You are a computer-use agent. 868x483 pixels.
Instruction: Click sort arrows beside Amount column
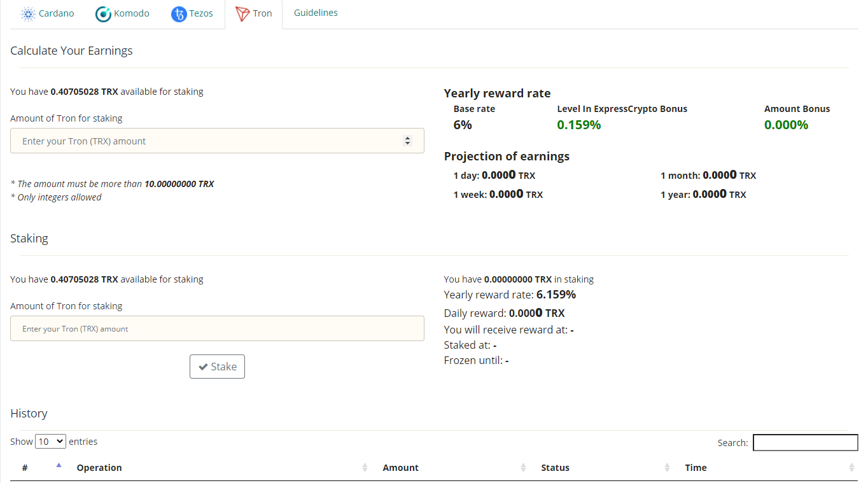coord(523,468)
